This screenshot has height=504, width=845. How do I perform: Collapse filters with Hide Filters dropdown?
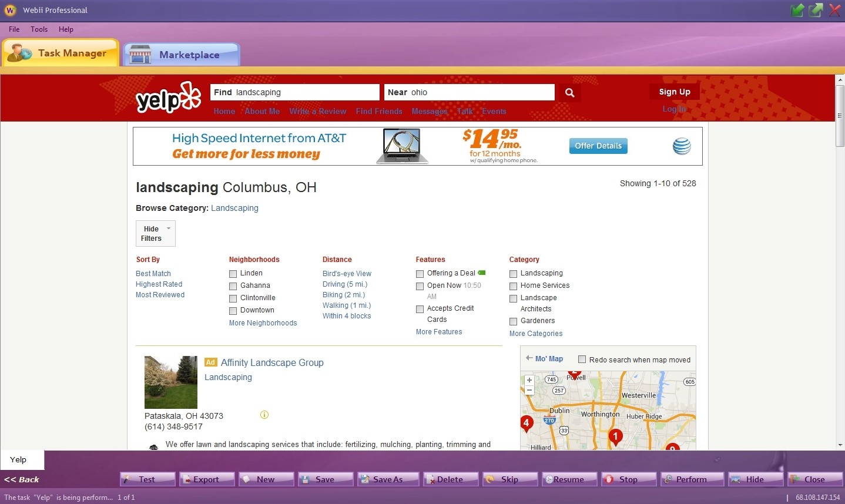[156, 233]
